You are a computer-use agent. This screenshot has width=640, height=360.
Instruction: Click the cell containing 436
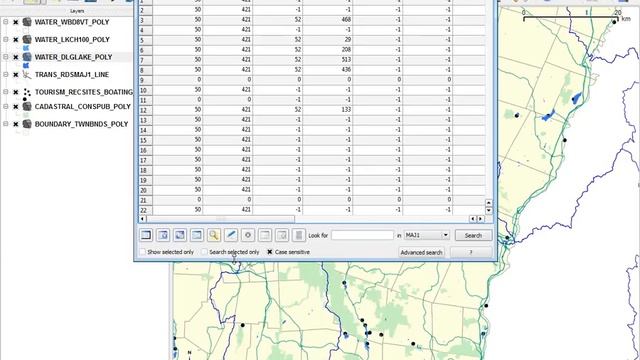327,70
